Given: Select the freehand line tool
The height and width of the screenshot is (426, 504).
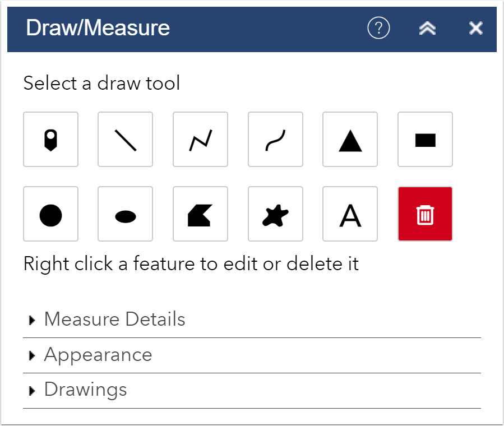Looking at the screenshot, I should 275,139.
